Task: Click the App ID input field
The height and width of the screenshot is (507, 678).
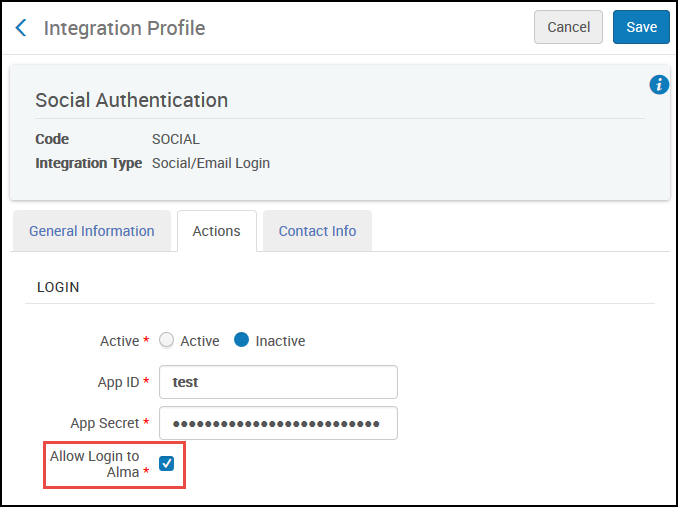Action: coord(278,382)
